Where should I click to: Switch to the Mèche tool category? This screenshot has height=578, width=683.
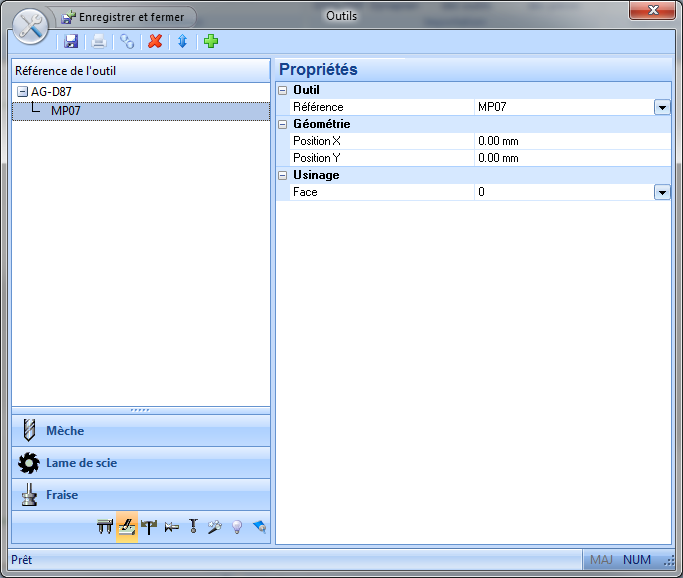141,431
